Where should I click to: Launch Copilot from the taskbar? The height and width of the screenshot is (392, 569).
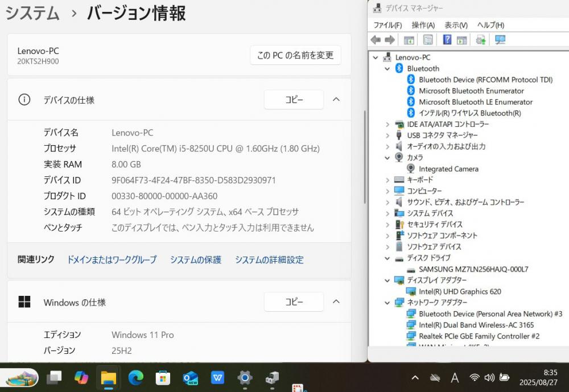tap(81, 378)
